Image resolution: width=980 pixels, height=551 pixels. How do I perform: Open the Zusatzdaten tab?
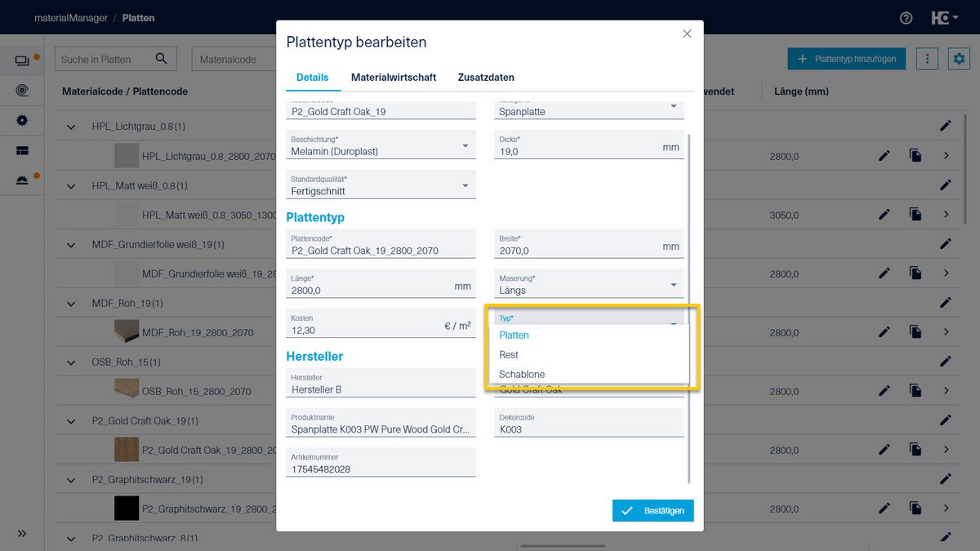pyautogui.click(x=486, y=78)
